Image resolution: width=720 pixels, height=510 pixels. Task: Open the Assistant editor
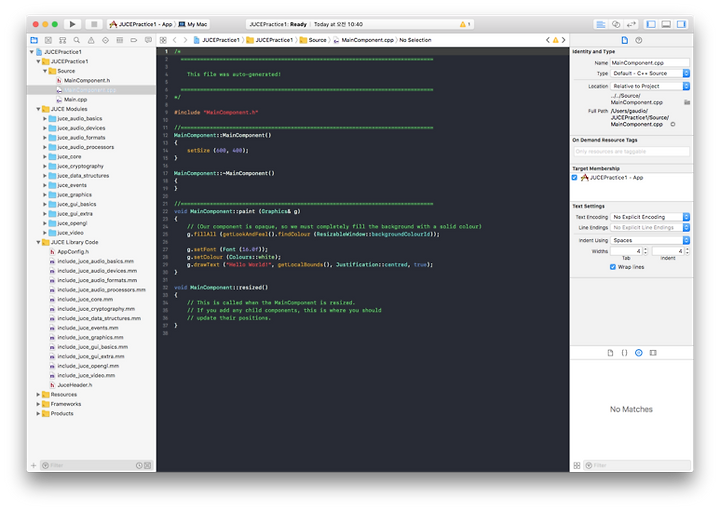pyautogui.click(x=616, y=24)
